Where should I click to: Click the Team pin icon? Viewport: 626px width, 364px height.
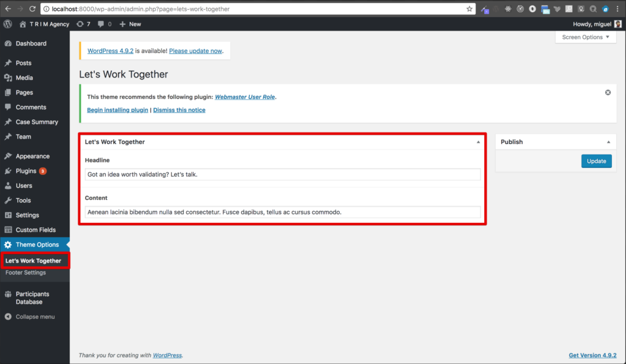(x=8, y=137)
